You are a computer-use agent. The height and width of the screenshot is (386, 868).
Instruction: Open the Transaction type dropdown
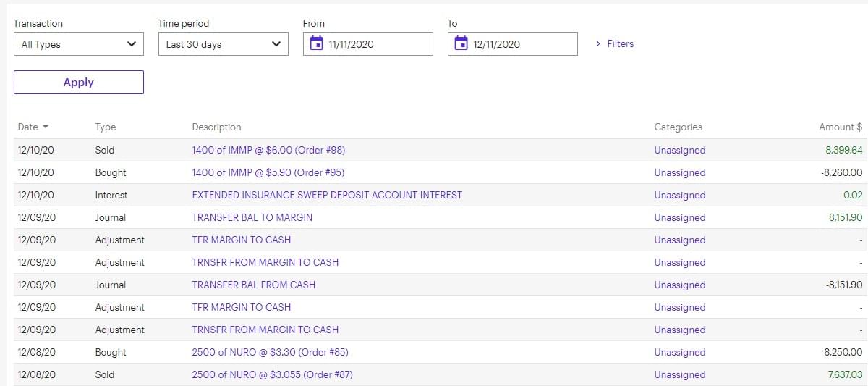click(x=78, y=44)
